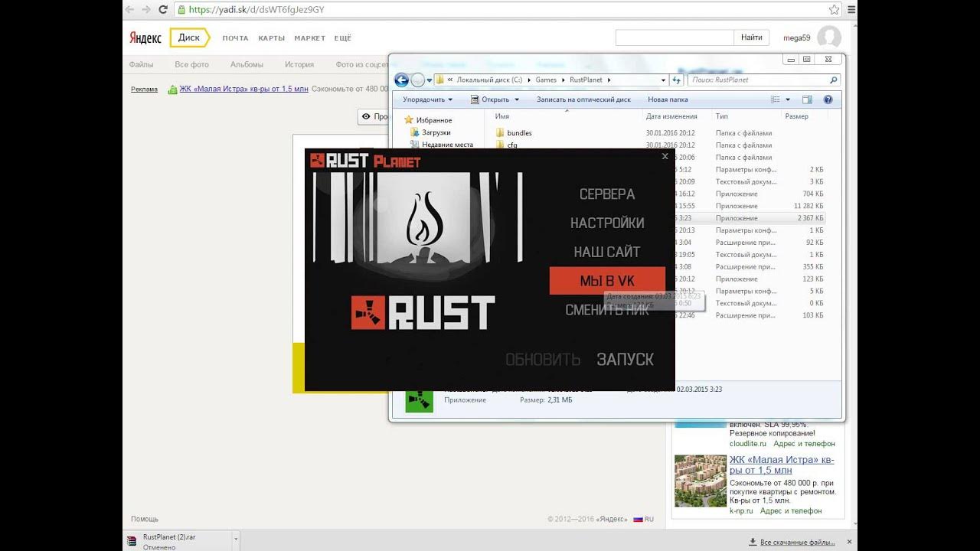Click the Малая Истра ad thumbnail image
The height and width of the screenshot is (551, 980).
point(700,481)
